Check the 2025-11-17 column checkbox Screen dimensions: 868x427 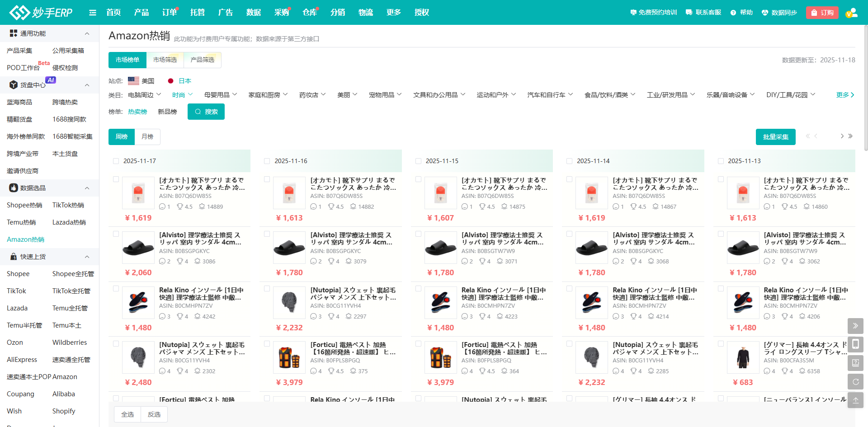pos(116,161)
